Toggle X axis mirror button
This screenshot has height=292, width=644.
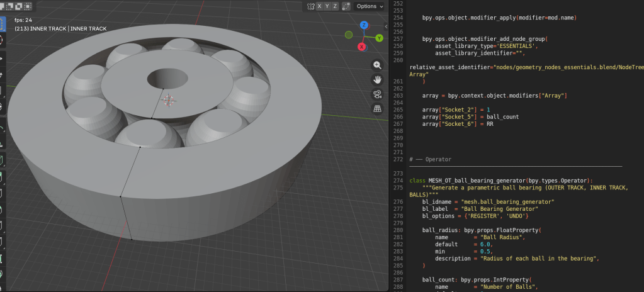pyautogui.click(x=319, y=6)
